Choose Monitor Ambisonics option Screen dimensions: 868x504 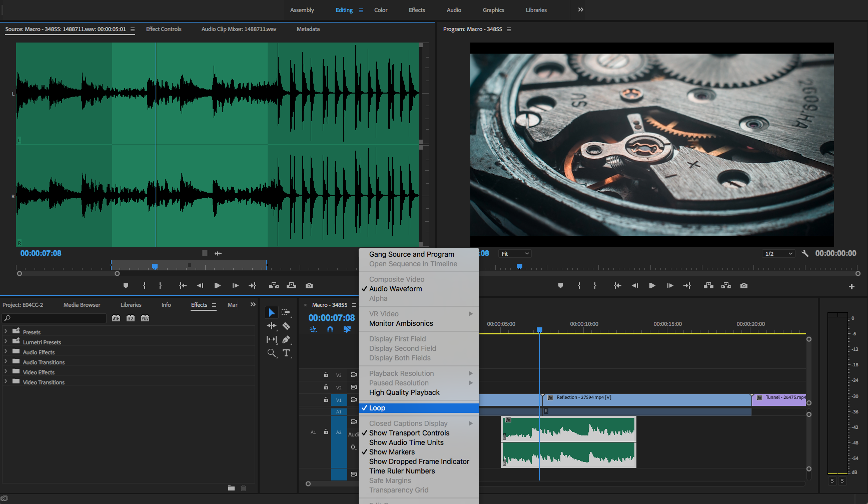[x=419, y=323]
